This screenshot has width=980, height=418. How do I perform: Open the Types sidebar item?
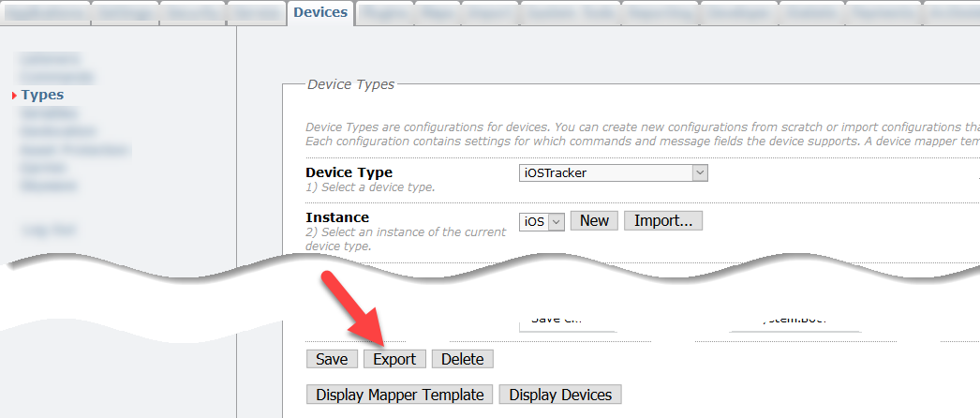42,95
